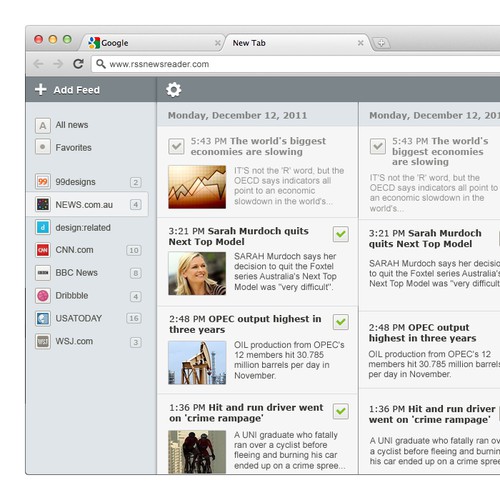Click the BBC News unread count badge 8

tap(135, 273)
